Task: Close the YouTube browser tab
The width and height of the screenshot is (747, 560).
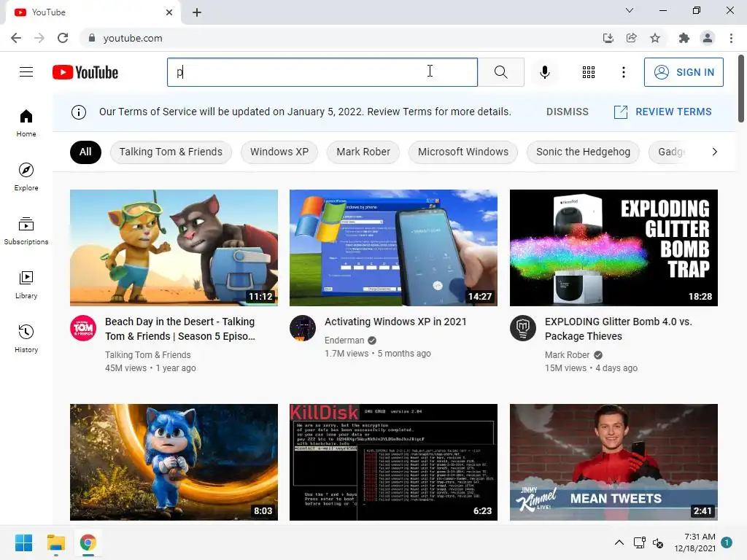Action: tap(169, 12)
